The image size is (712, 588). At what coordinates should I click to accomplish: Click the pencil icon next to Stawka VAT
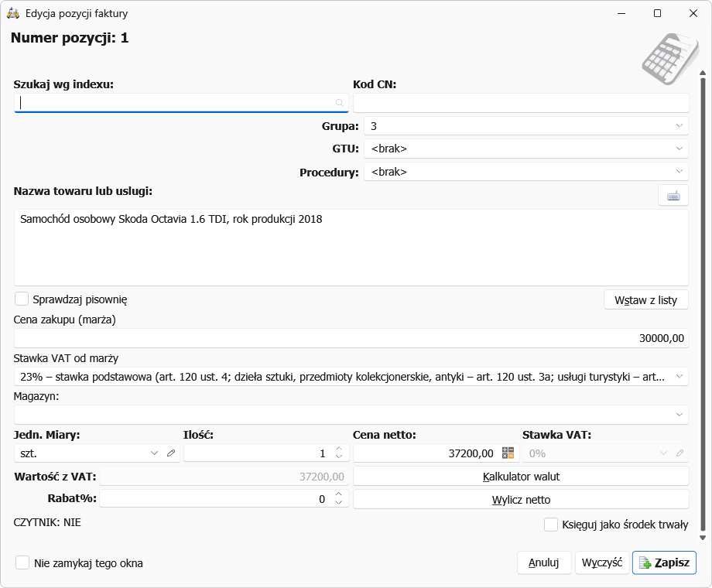[x=679, y=453]
